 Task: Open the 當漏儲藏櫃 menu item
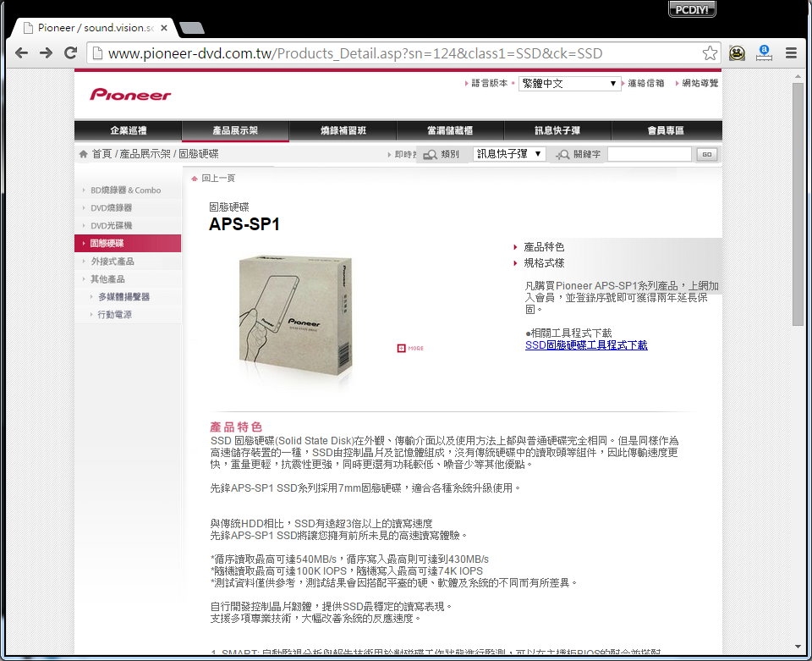pos(450,130)
